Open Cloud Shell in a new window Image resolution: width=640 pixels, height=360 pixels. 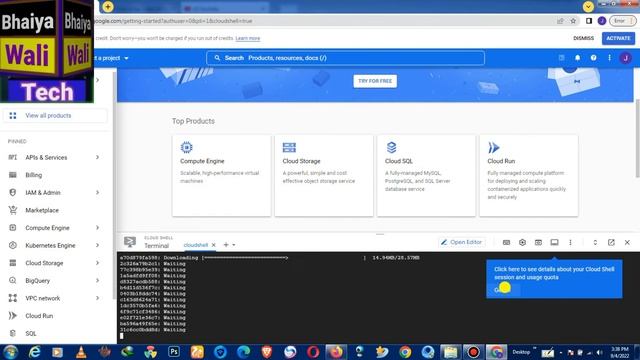pyautogui.click(x=611, y=242)
